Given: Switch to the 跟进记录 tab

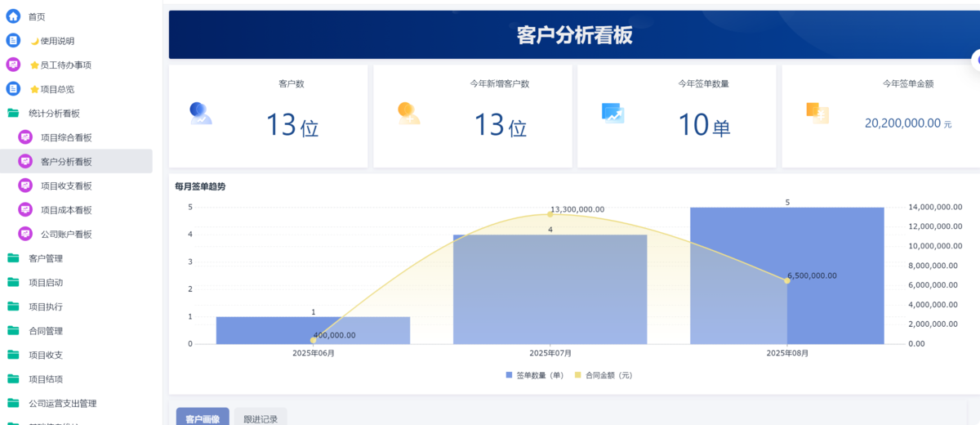Looking at the screenshot, I should click(x=261, y=417).
